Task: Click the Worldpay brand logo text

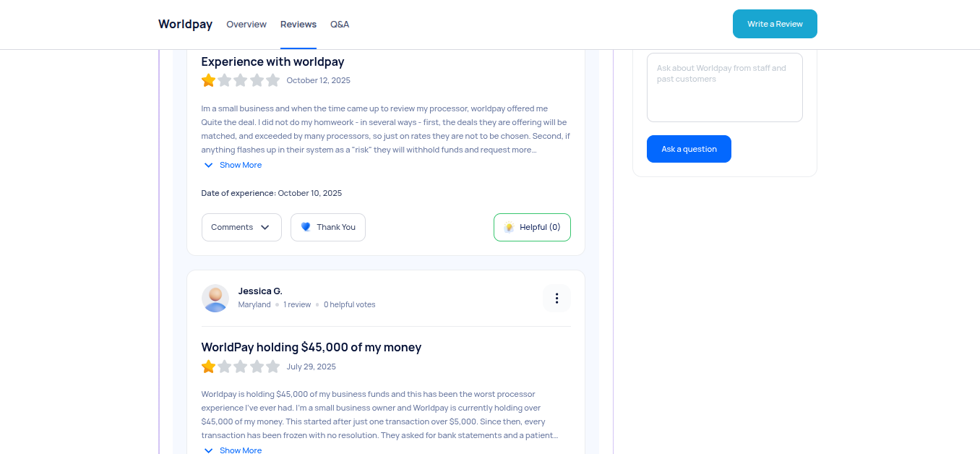Action: pos(185,24)
